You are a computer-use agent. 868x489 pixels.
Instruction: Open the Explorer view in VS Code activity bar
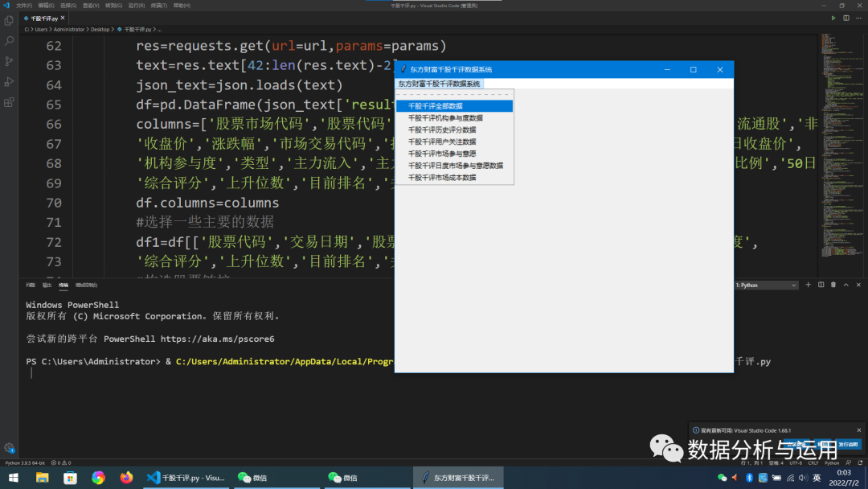pos(9,21)
